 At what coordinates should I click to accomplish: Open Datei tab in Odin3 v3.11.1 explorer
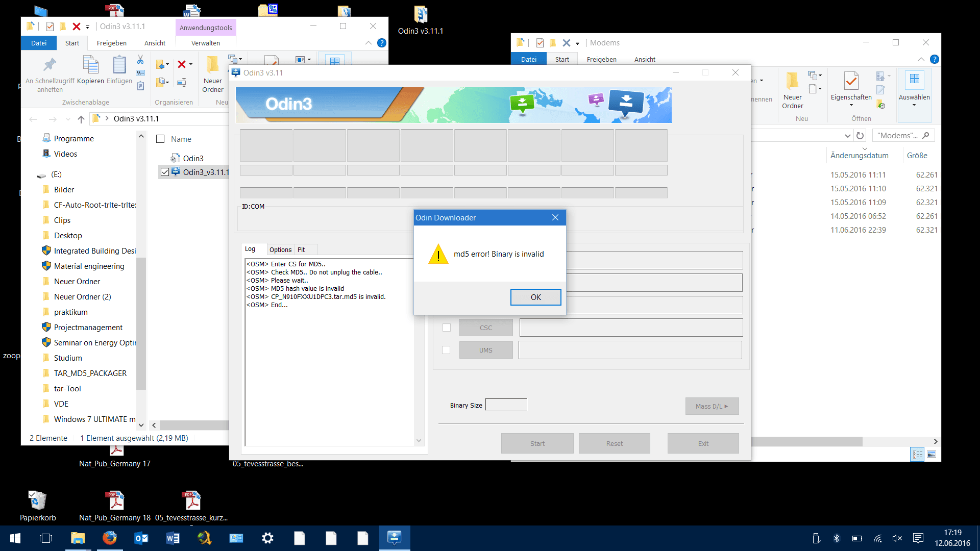(x=39, y=43)
